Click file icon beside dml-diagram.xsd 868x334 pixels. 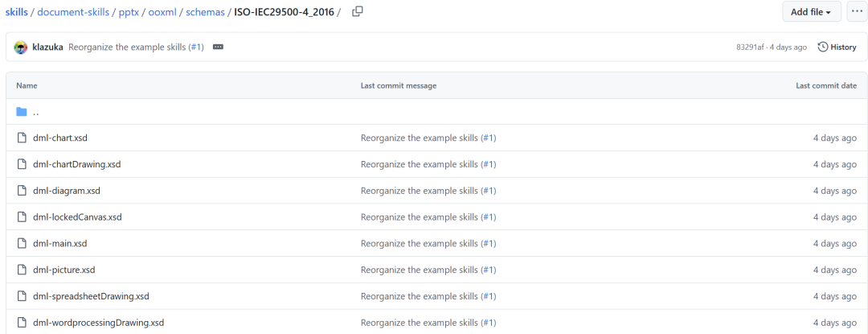click(x=22, y=191)
